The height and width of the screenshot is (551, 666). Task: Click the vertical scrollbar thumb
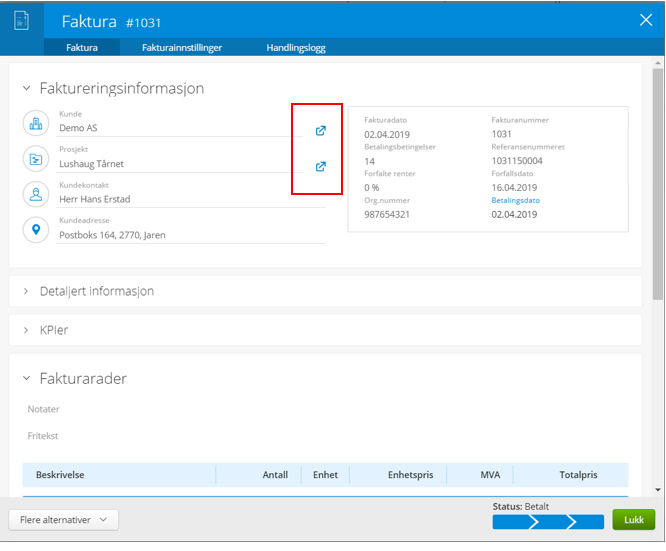(x=658, y=184)
